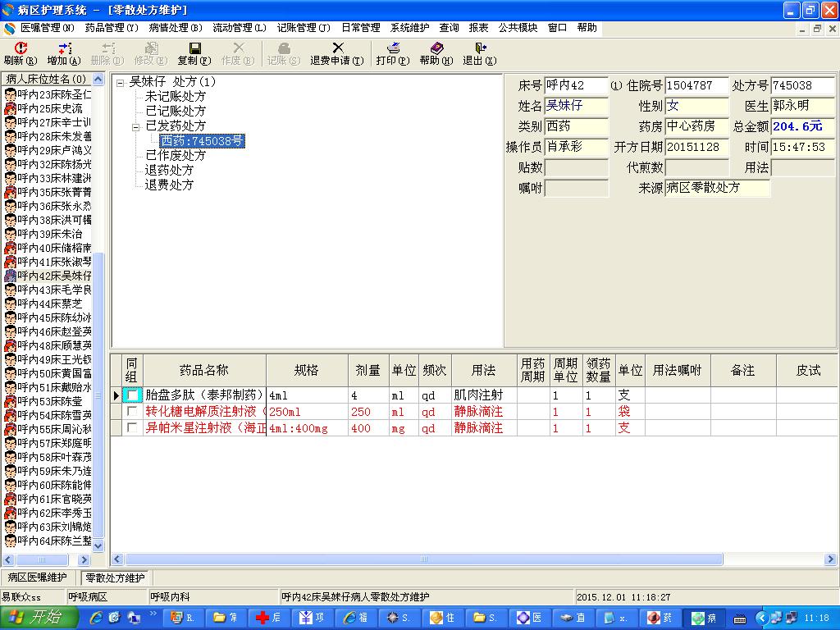Screen dimensions: 840x630
Task: Select 未记账处方 tree item
Action: 176,97
